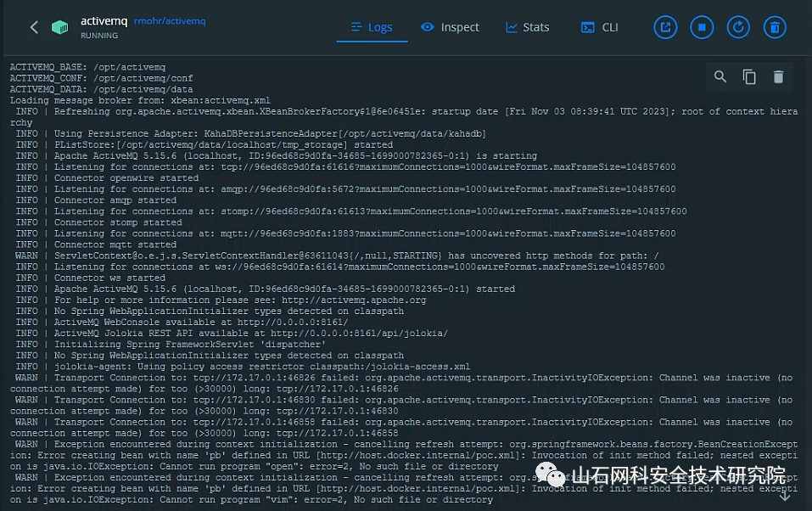812x511 pixels.
Task: Delete the activemq container
Action: [775, 27]
